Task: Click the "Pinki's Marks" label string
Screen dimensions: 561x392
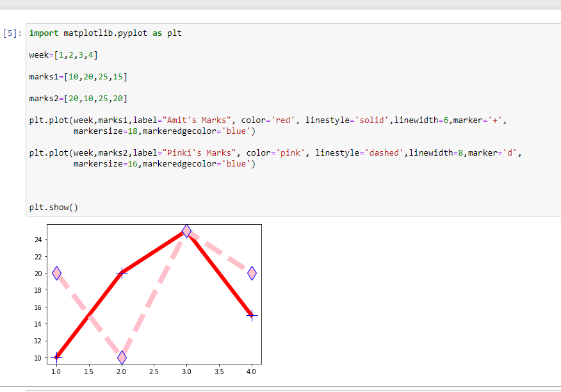Action: (199, 153)
